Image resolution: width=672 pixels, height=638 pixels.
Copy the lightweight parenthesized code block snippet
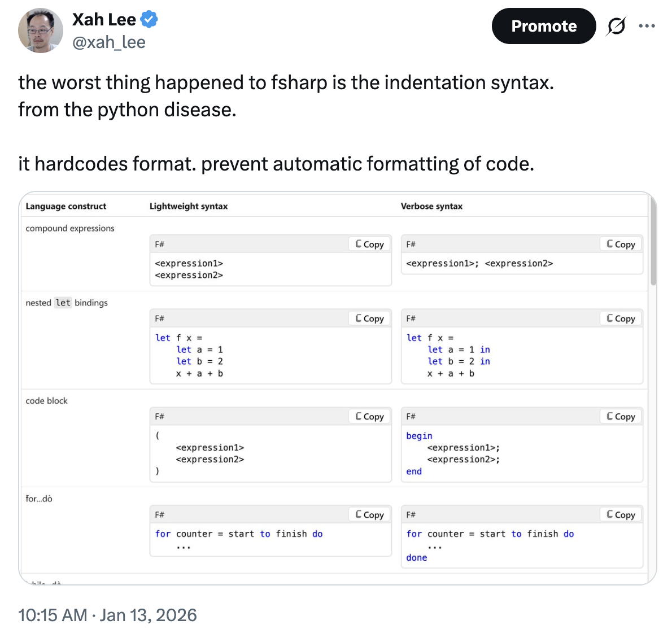[x=369, y=416]
